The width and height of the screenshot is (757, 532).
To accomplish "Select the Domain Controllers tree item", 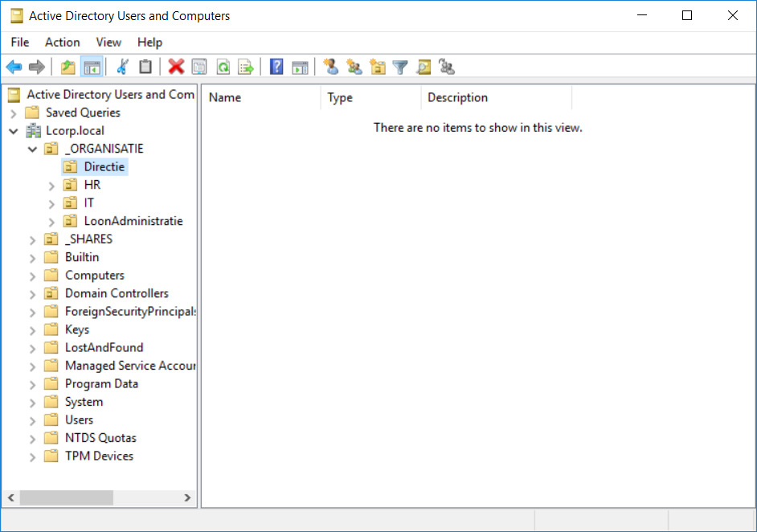I will tap(117, 293).
